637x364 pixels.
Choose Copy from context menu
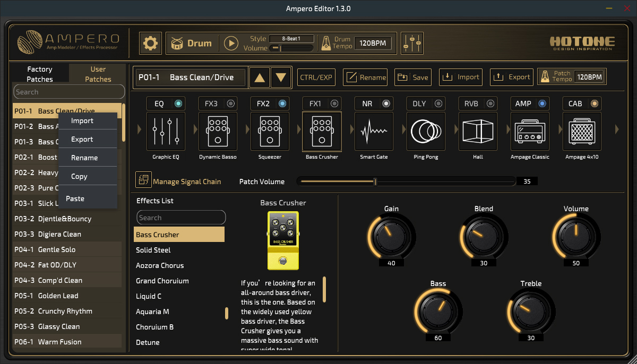pyautogui.click(x=88, y=177)
